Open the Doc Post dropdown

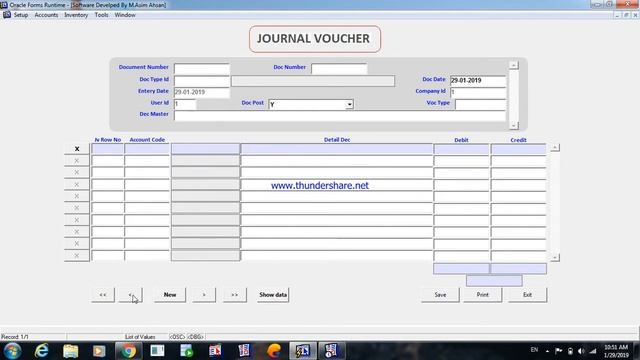point(349,104)
